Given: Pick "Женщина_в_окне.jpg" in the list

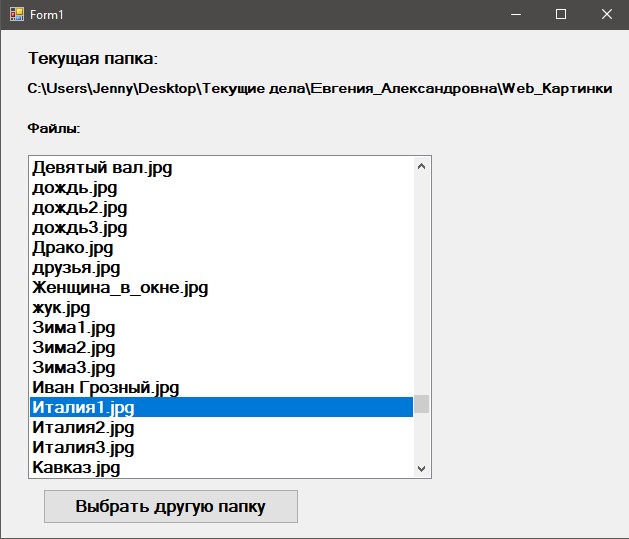Looking at the screenshot, I should (120, 288).
